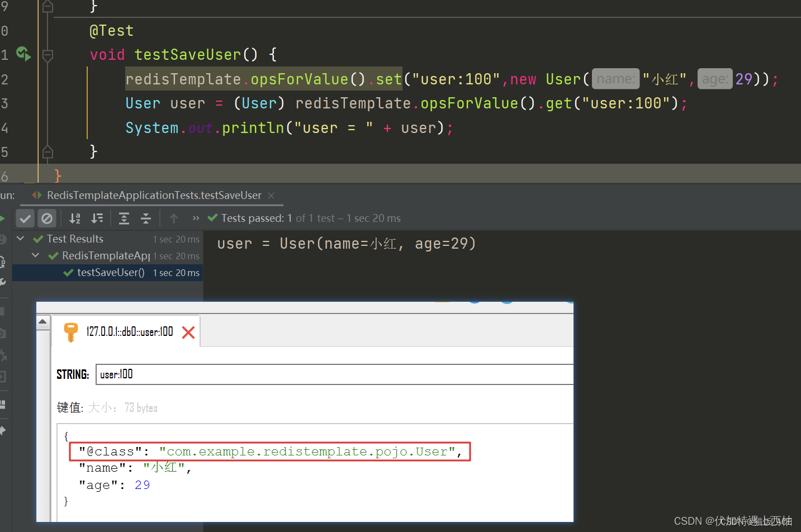Place cursor on testSaveUser method name
The width and height of the screenshot is (801, 532).
[188, 55]
